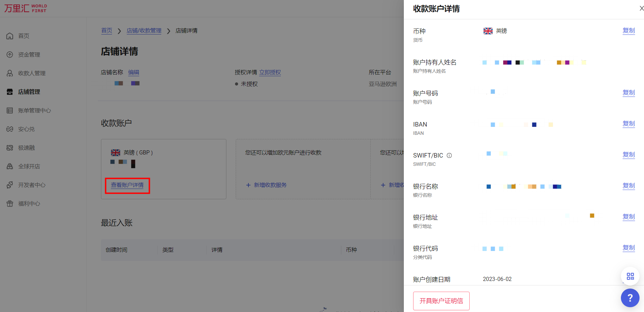This screenshot has width=644, height=312.
Task: Open the 全球开店 global store icon
Action: point(10,166)
